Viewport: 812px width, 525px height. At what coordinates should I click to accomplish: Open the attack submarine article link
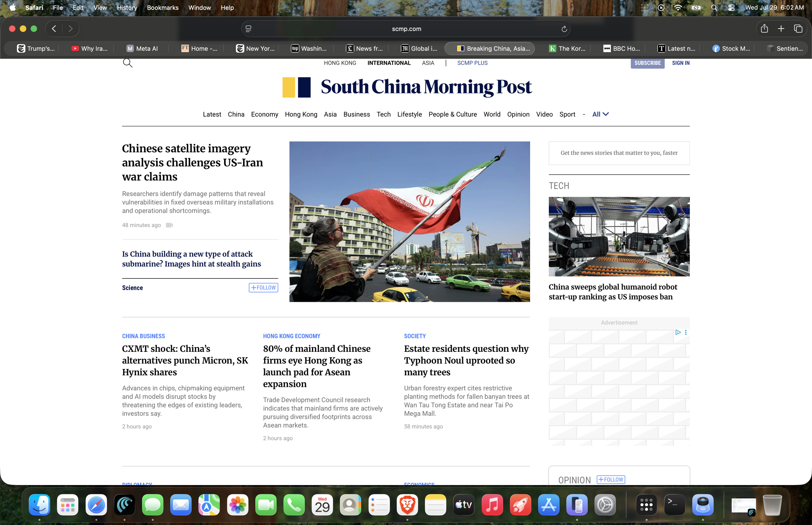click(x=192, y=259)
